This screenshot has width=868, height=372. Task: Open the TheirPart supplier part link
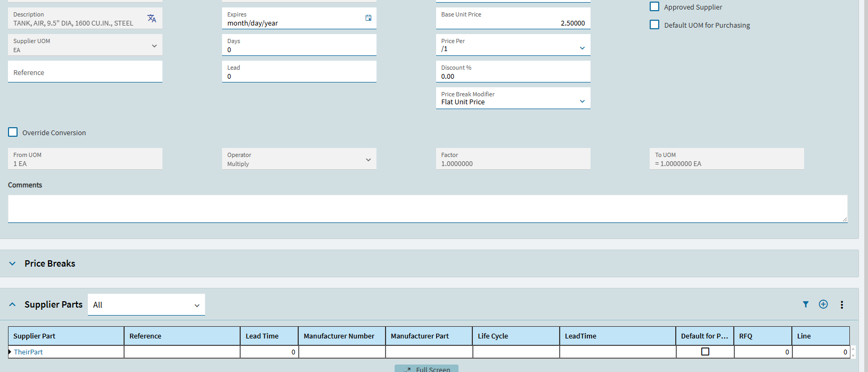(28, 352)
